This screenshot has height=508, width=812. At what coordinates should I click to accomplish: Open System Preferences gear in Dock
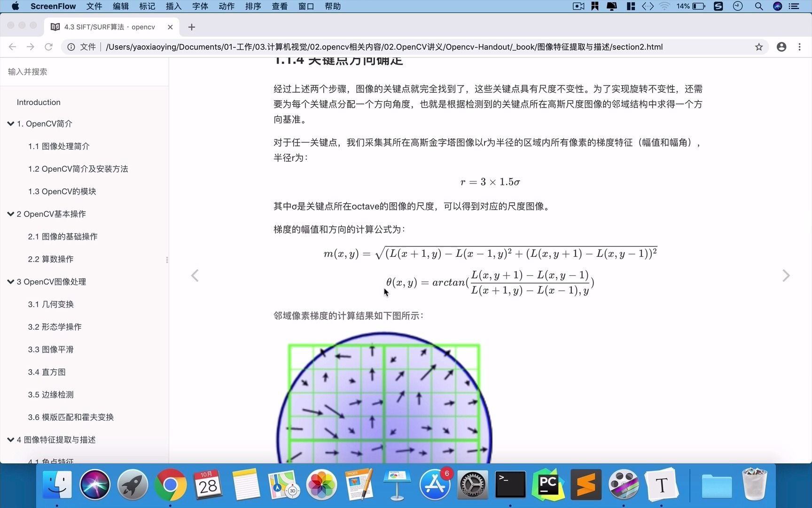[473, 484]
